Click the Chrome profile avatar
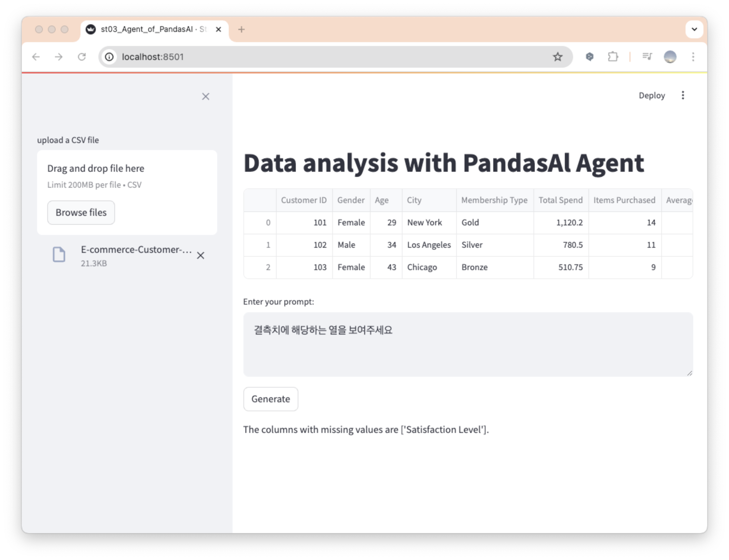Image resolution: width=729 pixels, height=560 pixels. (x=670, y=57)
